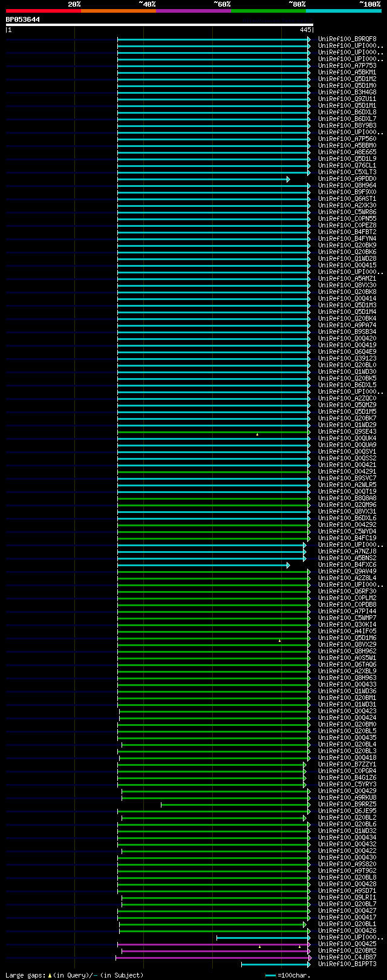Open hit UniRef100_B8Q8A8
387x980 pixels.
pyautogui.click(x=347, y=498)
